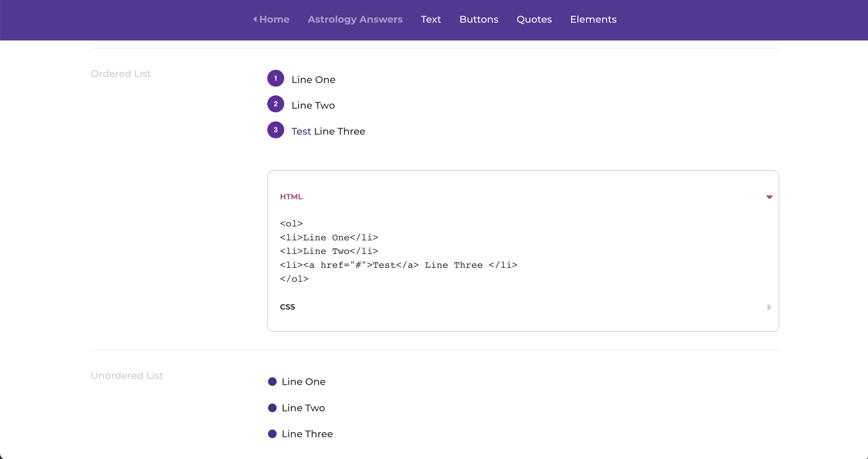Navigate to the Quotes section

tap(534, 19)
